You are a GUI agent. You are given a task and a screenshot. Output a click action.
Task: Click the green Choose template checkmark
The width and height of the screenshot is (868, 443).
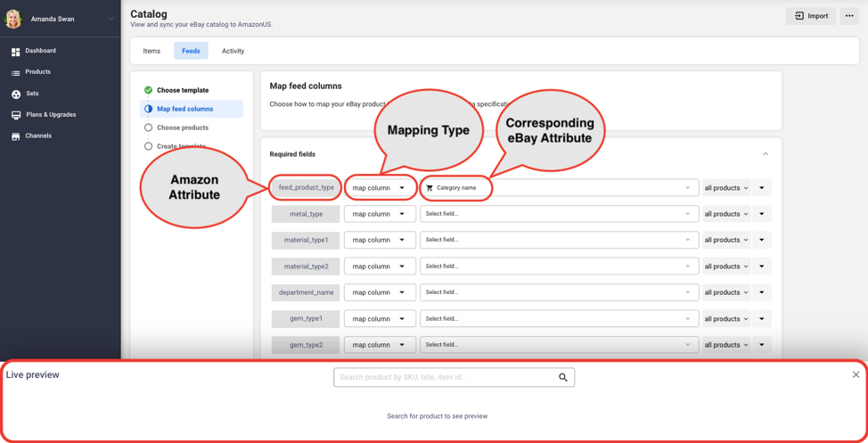148,90
